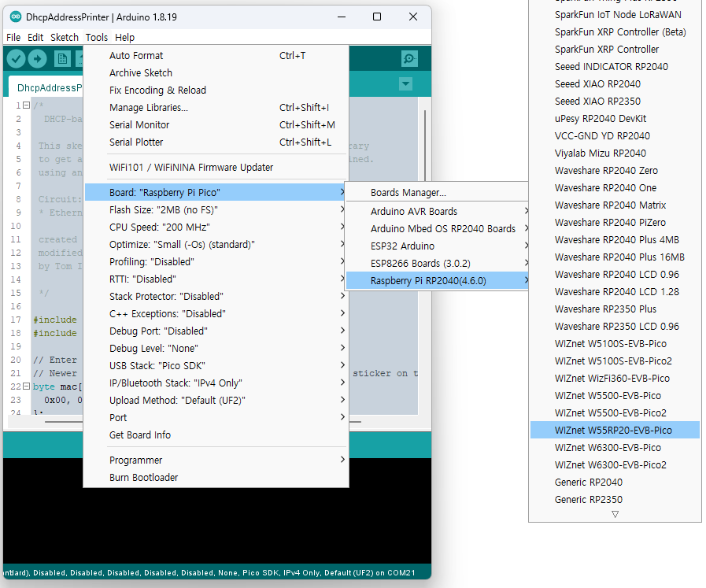
Task: Open Manage Libraries...
Action: click(216, 108)
